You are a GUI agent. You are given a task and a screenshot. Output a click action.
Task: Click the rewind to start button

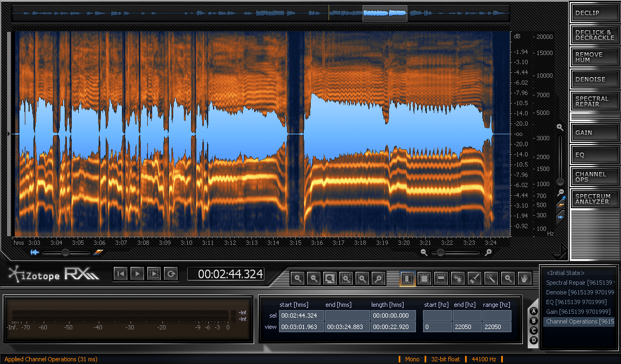(x=120, y=274)
